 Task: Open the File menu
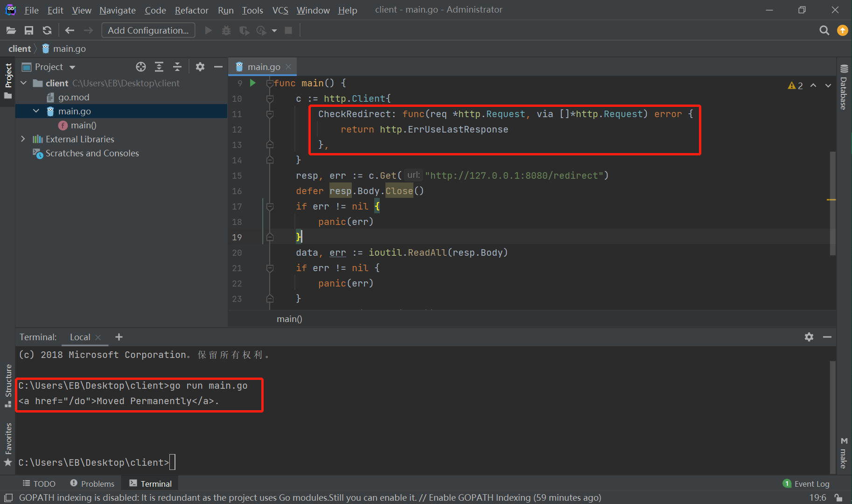tap(31, 10)
